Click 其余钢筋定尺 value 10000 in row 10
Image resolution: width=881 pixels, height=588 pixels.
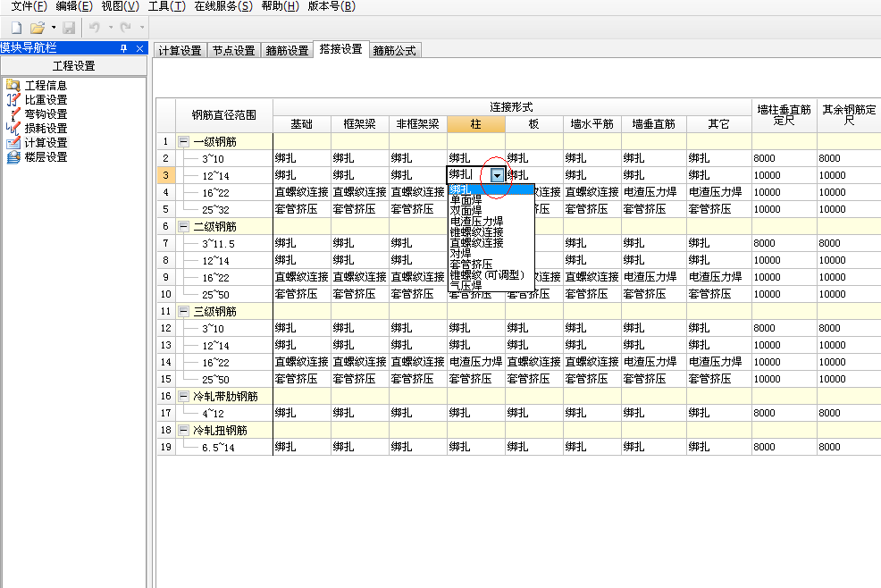pos(849,294)
